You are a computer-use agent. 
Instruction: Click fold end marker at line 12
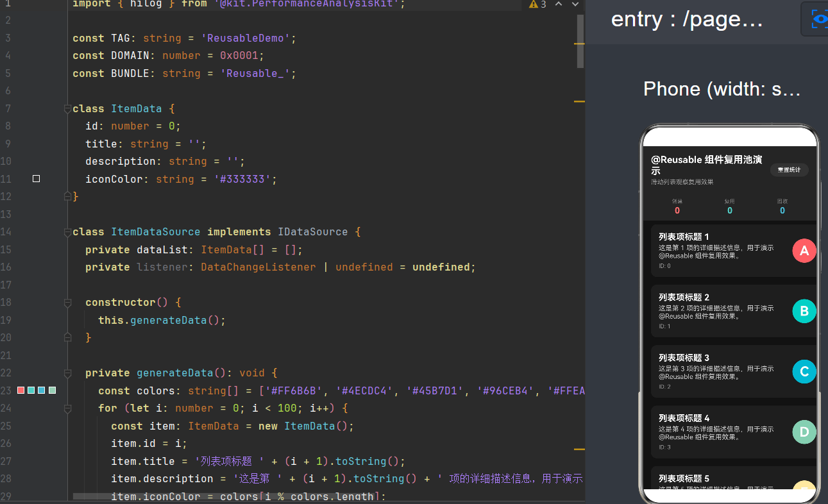click(67, 197)
